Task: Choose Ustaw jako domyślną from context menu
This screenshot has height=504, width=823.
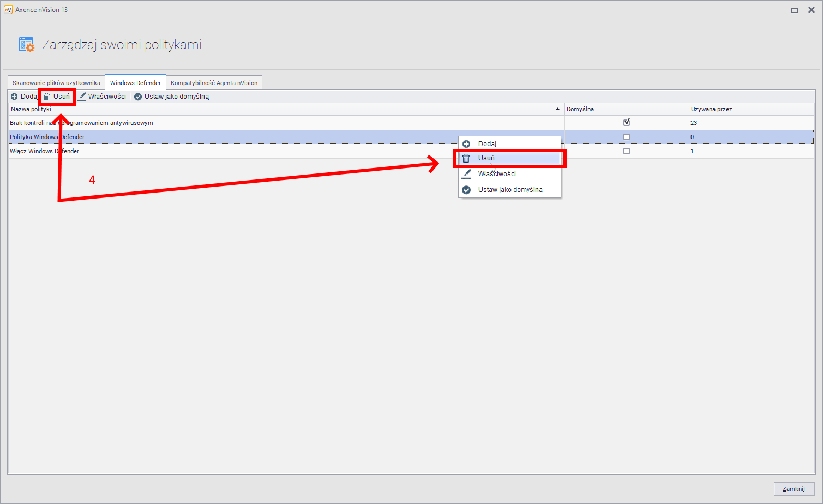Action: tap(510, 190)
